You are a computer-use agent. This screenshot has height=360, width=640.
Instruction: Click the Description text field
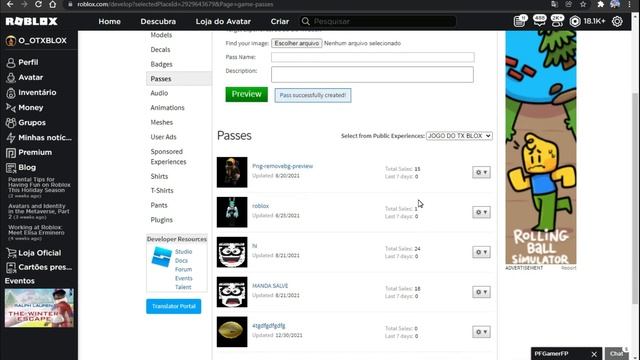pos(372,75)
